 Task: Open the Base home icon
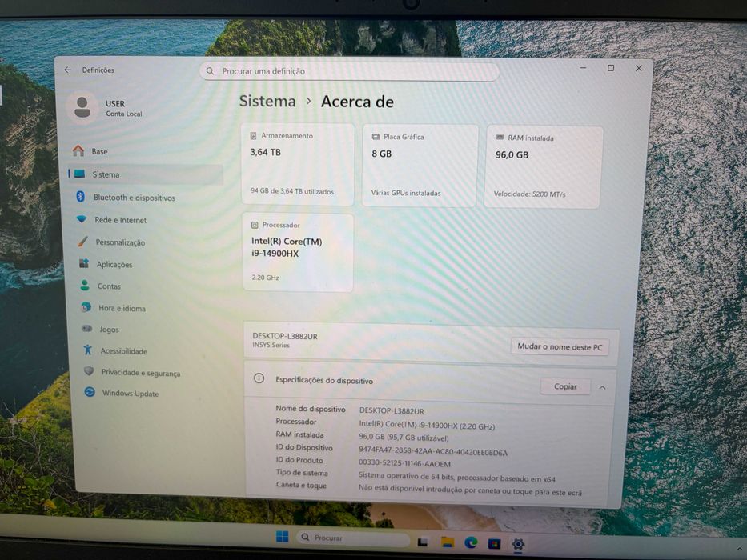coord(78,151)
